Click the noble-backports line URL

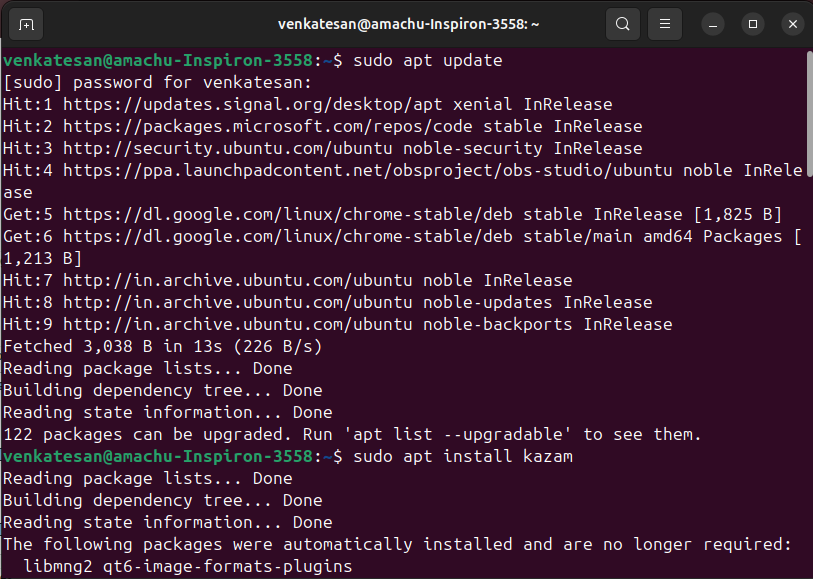[x=238, y=324]
